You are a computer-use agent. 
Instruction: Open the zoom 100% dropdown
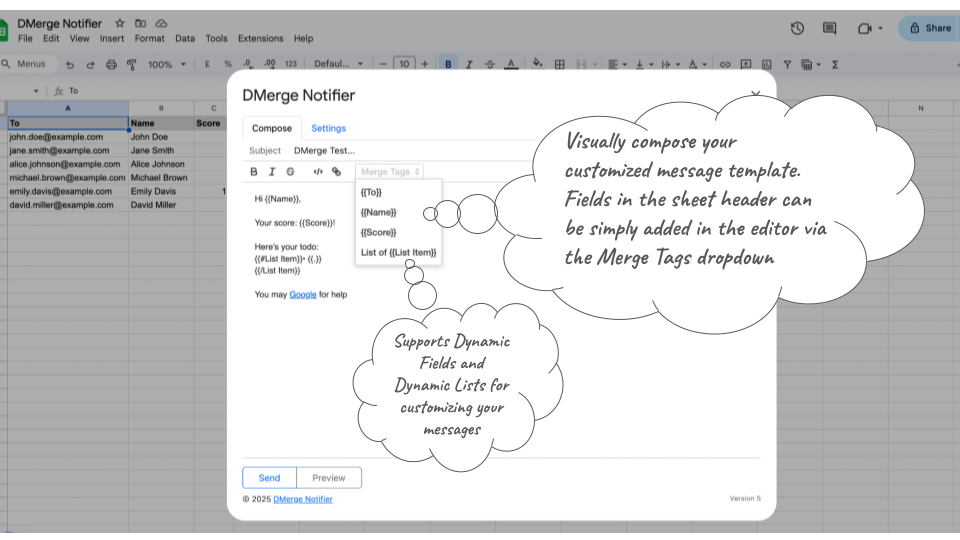(167, 64)
